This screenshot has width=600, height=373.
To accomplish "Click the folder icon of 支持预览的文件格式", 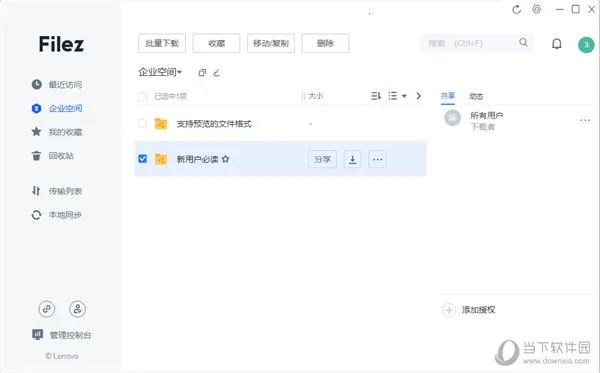I will (x=161, y=124).
